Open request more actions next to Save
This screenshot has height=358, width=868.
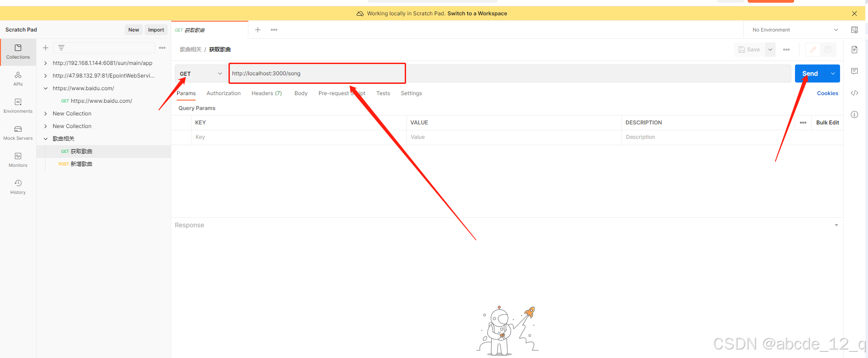click(786, 50)
